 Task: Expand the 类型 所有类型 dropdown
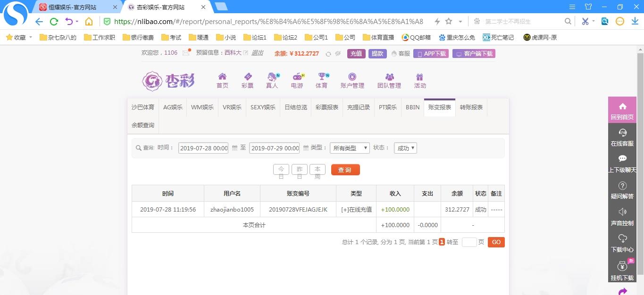click(x=350, y=148)
